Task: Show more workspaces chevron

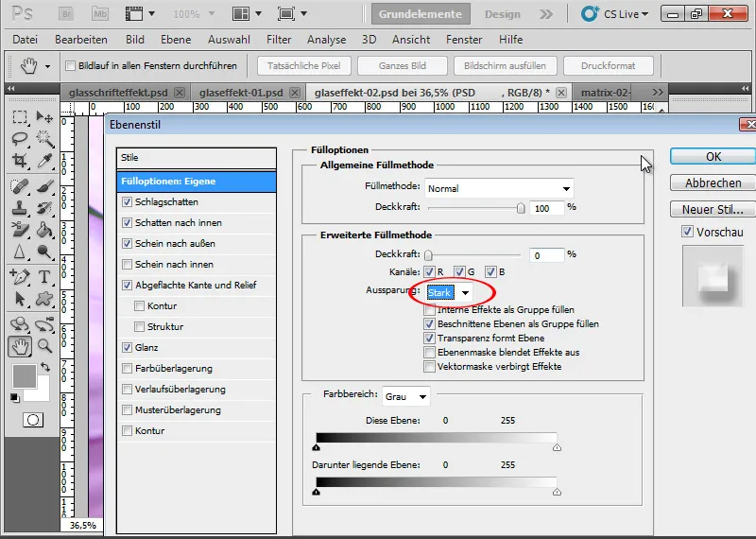Action: coord(546,14)
